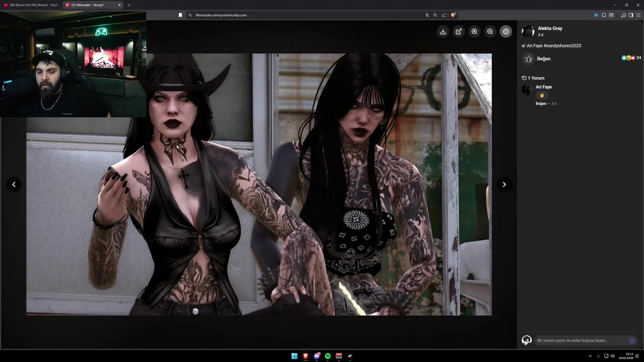Open the extensions puzzle piece menu
Viewport: 644px width, 362px height.
[604, 15]
